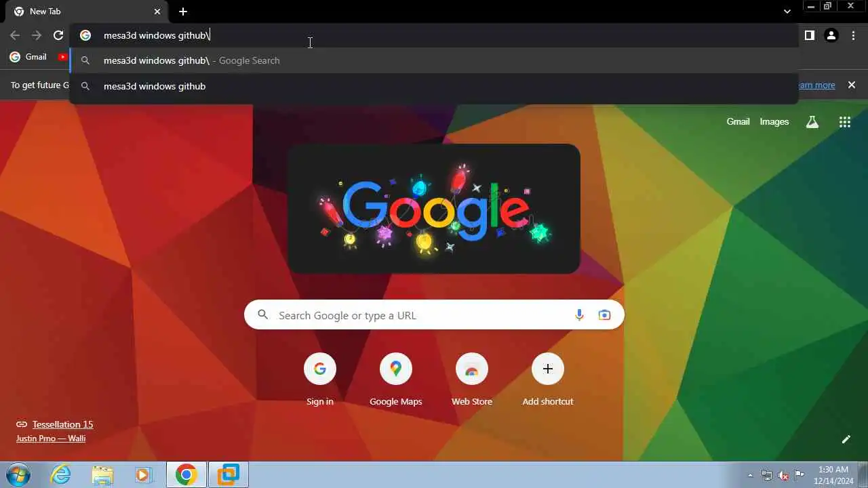The width and height of the screenshot is (868, 488).
Task: Close the New Tab tab
Action: coord(157,12)
